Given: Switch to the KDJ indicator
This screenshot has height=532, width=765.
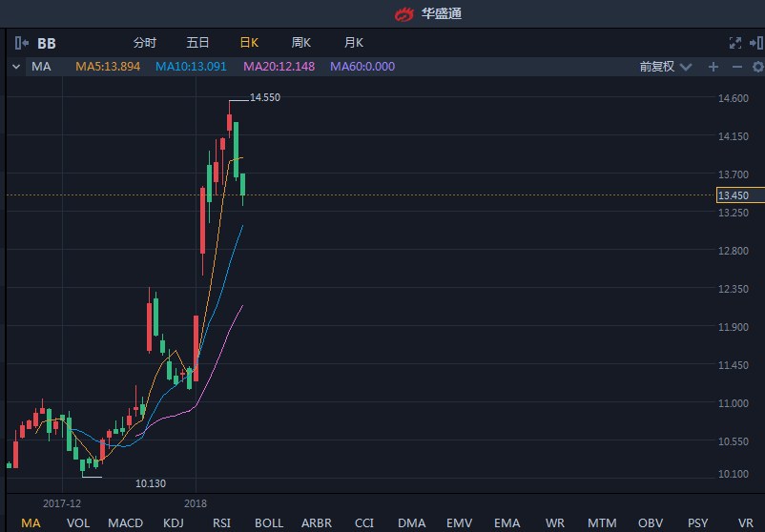Looking at the screenshot, I should pyautogui.click(x=174, y=523).
